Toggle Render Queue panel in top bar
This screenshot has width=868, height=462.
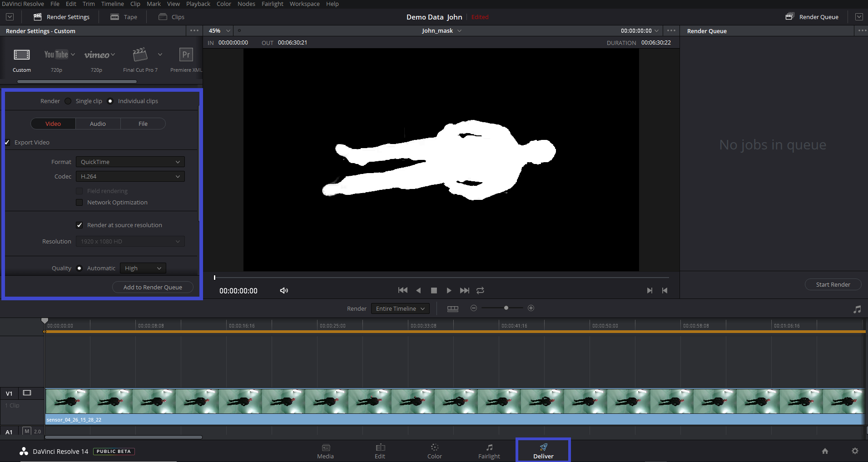(x=812, y=17)
